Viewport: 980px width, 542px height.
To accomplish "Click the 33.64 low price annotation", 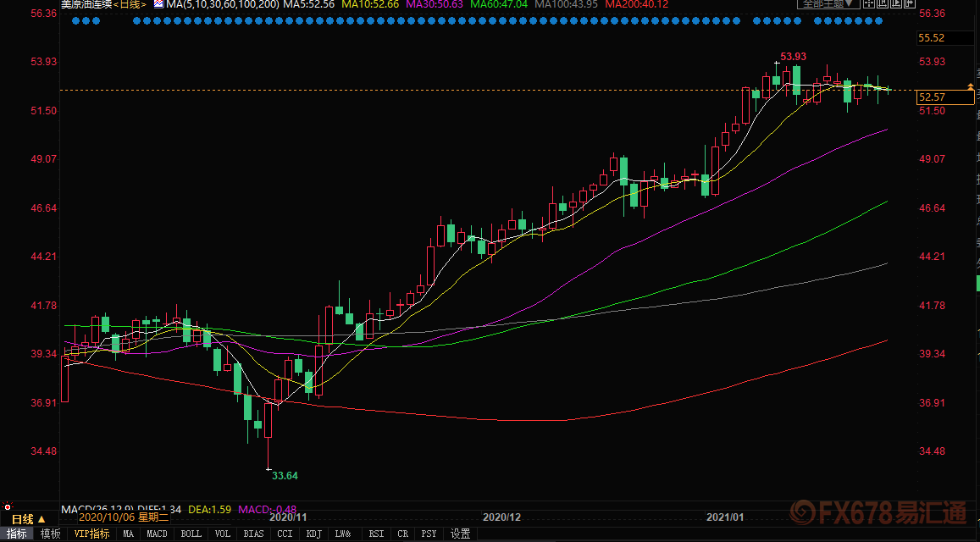I will click(x=285, y=476).
